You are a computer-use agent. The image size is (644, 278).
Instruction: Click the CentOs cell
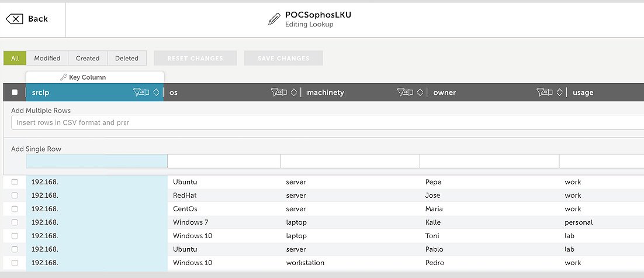[185, 209]
